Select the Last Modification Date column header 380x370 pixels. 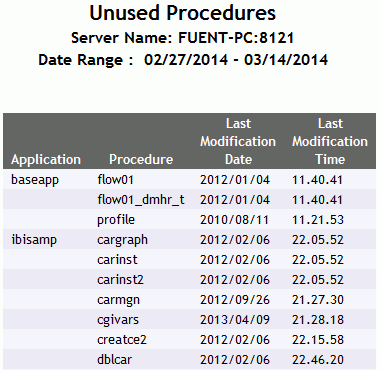(238, 141)
